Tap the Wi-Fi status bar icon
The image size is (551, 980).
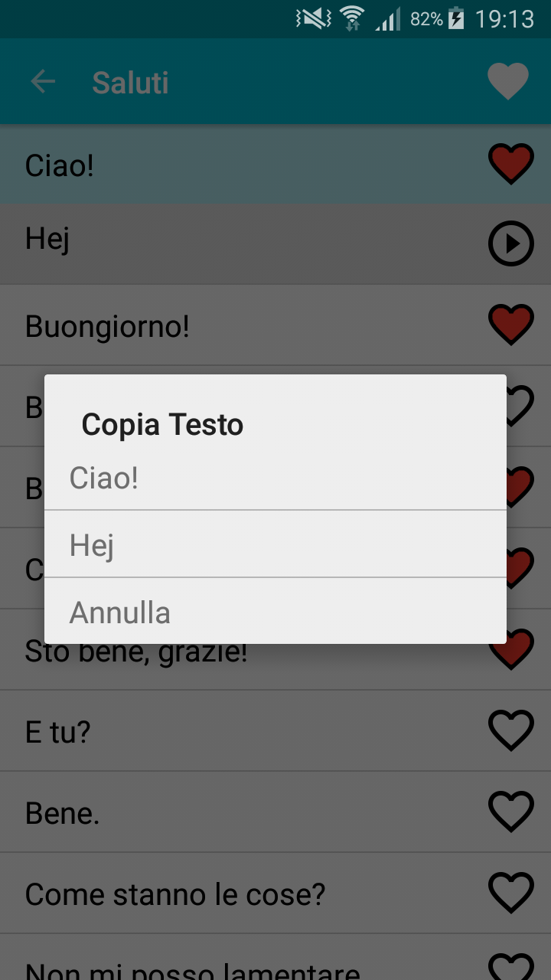click(352, 18)
